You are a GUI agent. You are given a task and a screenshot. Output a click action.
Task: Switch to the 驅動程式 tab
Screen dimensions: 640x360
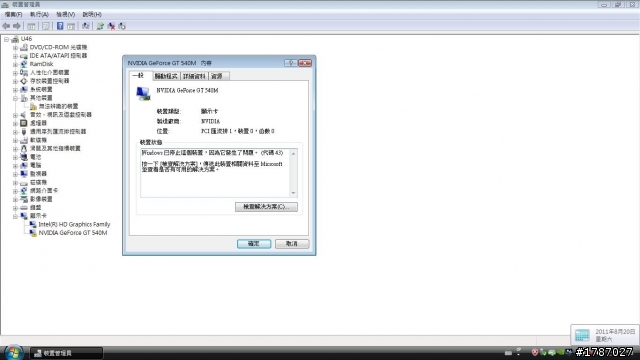[x=166, y=76]
